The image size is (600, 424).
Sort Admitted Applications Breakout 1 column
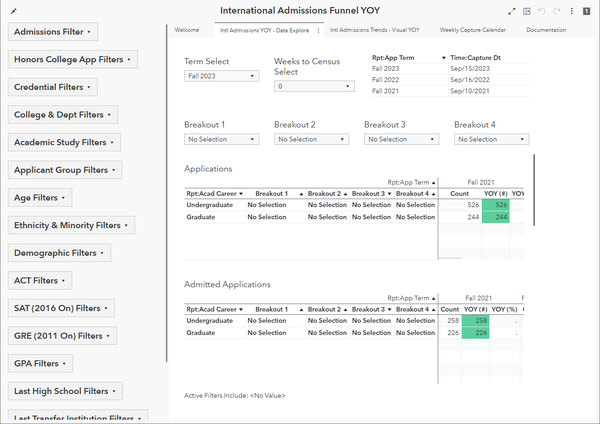pyautogui.click(x=301, y=310)
